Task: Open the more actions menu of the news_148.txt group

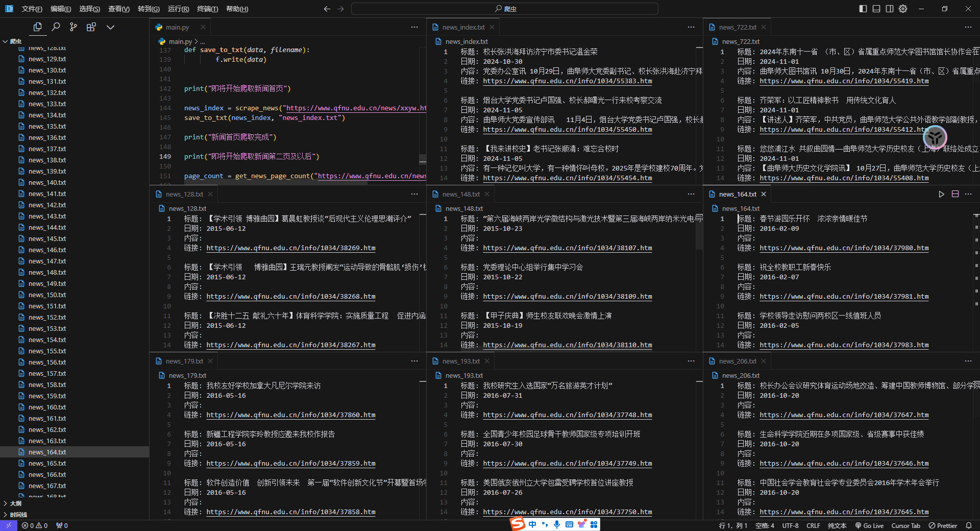Action: point(691,194)
